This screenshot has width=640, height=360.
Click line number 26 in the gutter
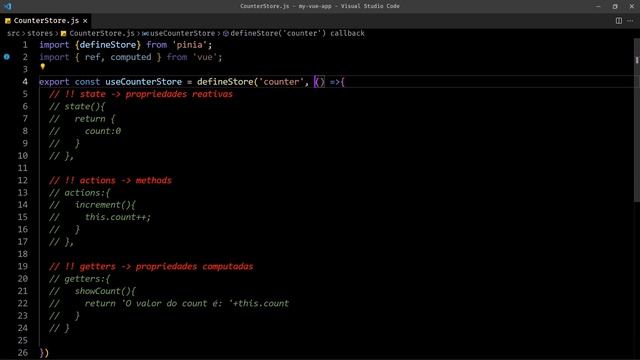pos(23,352)
